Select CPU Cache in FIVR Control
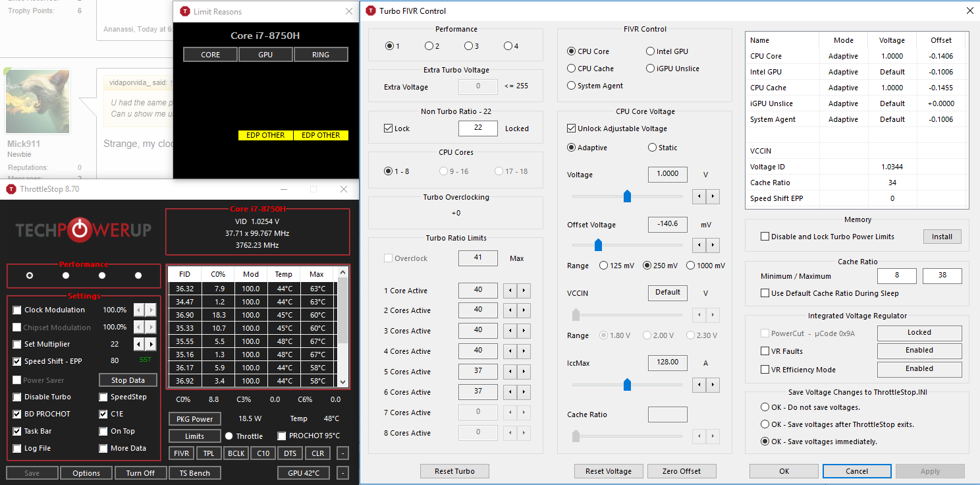The image size is (980, 485). tap(572, 69)
